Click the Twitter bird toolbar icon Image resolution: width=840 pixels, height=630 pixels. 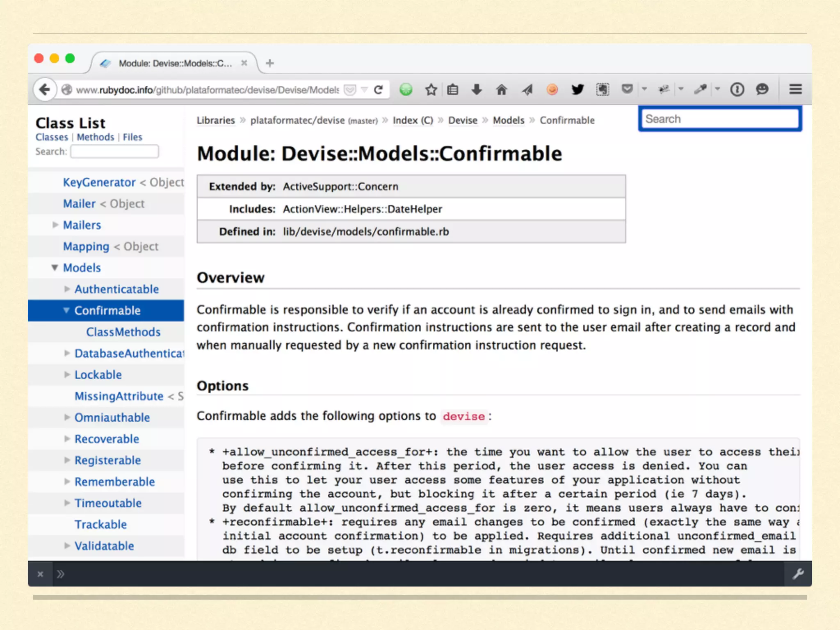(x=577, y=89)
